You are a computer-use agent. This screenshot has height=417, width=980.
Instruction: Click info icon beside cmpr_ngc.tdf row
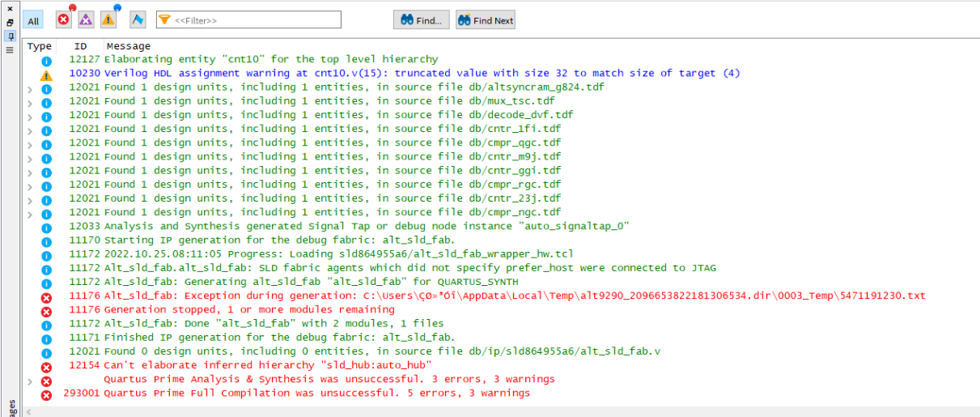point(46,213)
